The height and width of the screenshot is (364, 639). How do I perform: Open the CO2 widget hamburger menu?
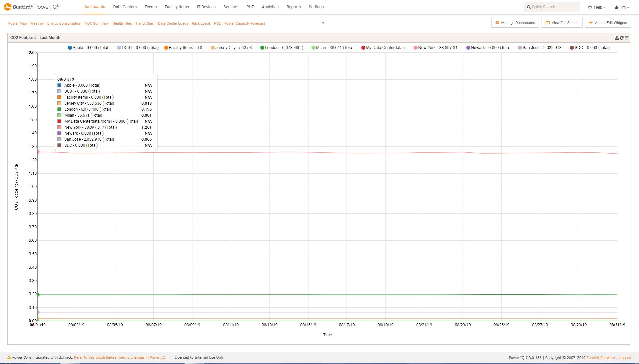627,38
